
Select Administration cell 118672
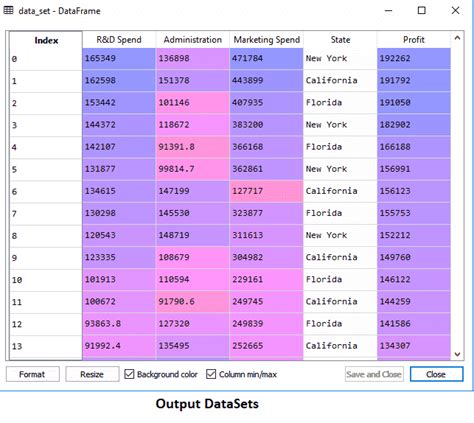193,125
